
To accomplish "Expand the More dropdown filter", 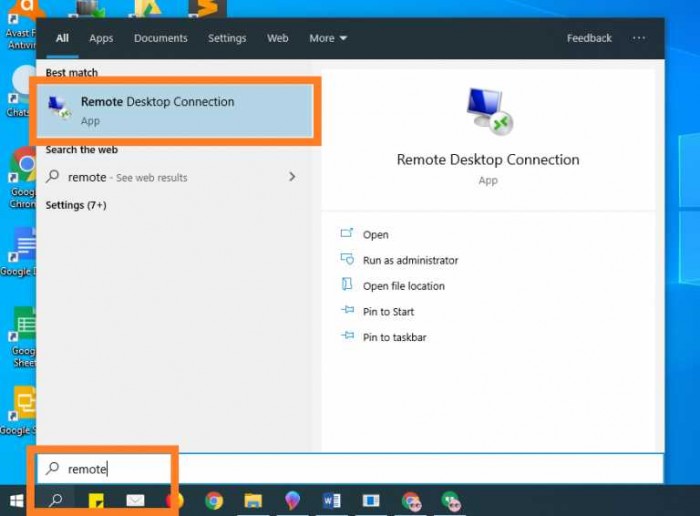I will (x=328, y=38).
